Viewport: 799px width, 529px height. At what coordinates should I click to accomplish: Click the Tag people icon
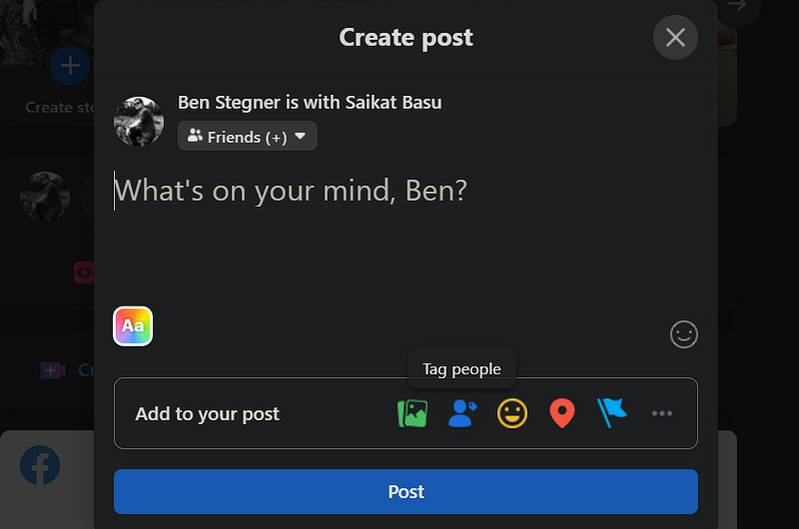[x=463, y=413]
